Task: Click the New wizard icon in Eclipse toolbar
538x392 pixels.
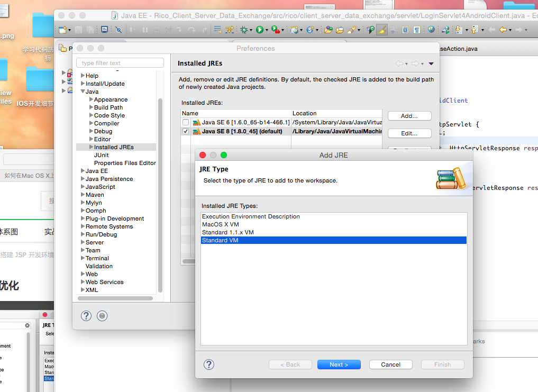Action: (62, 30)
